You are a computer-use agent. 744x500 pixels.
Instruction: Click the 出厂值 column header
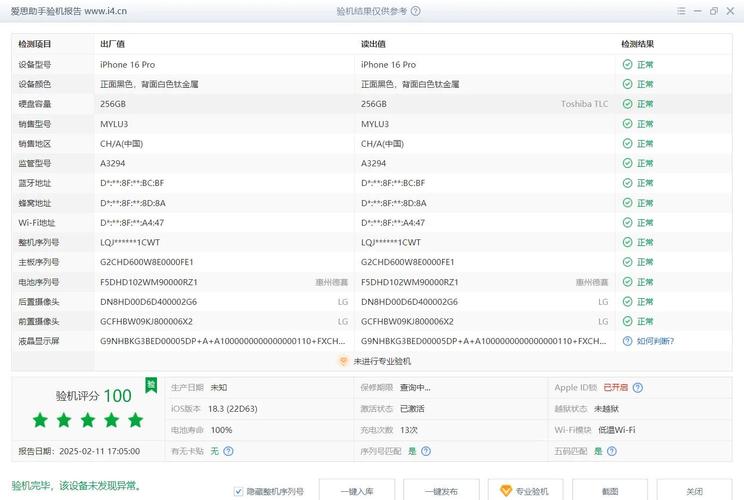point(112,44)
